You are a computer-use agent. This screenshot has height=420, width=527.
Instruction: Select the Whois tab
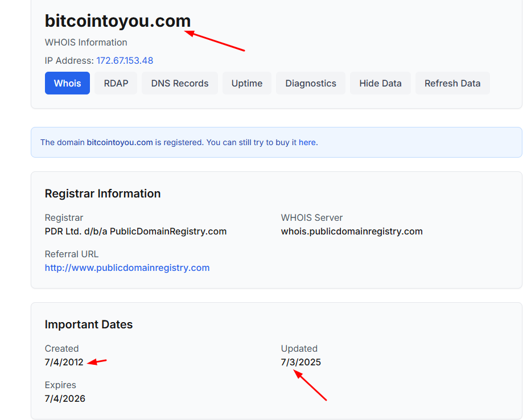tap(67, 83)
